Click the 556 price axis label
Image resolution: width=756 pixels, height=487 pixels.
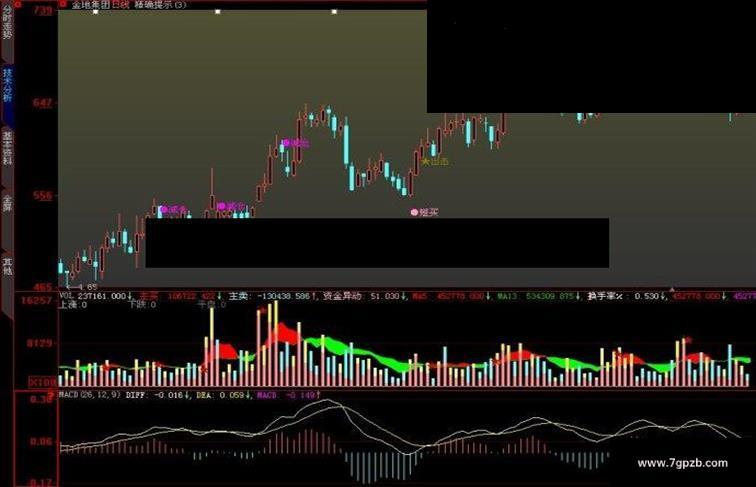42,196
